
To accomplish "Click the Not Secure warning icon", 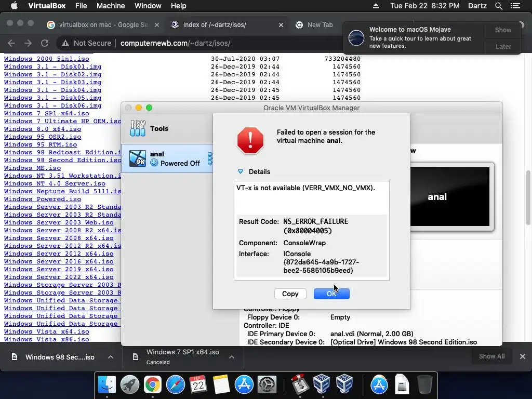I will [x=65, y=43].
